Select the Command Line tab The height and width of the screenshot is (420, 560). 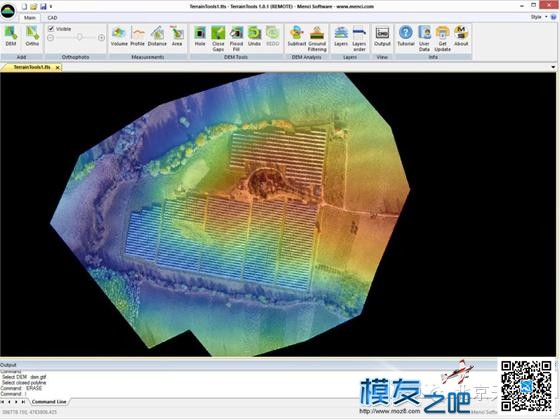pos(49,402)
